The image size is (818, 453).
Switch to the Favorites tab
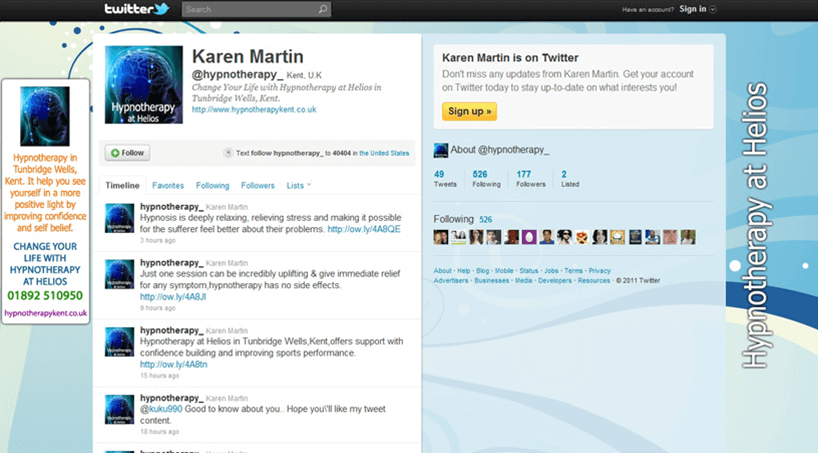(168, 185)
